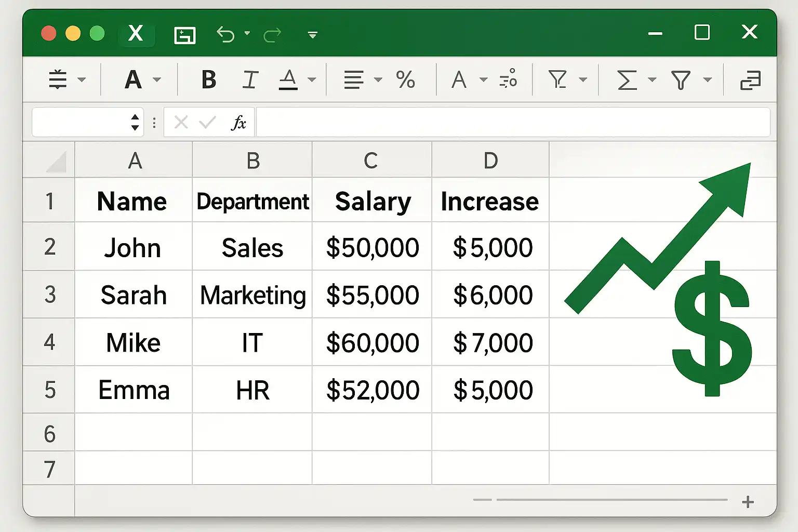Viewport: 798px width, 532px height.
Task: Click the red window dot
Action: click(x=49, y=34)
